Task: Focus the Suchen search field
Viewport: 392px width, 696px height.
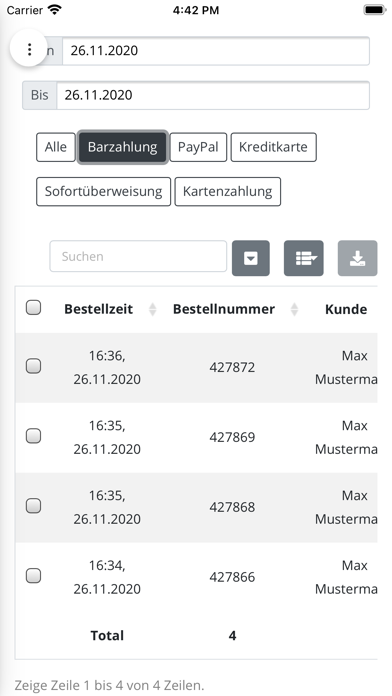Action: coord(138,256)
